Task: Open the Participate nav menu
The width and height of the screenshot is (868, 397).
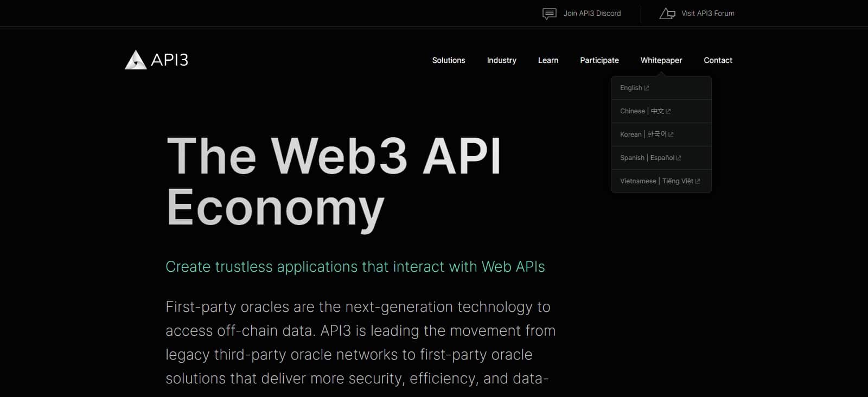Action: coord(599,60)
